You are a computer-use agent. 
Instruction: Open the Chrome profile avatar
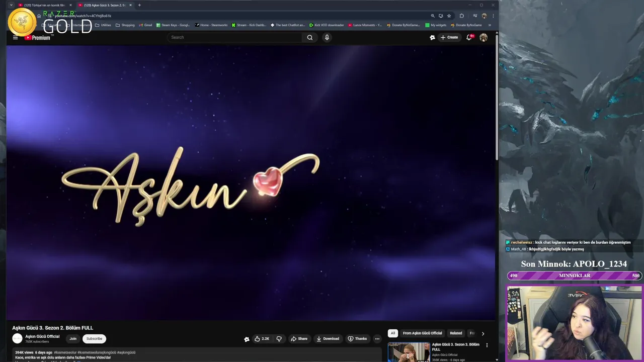484,16
